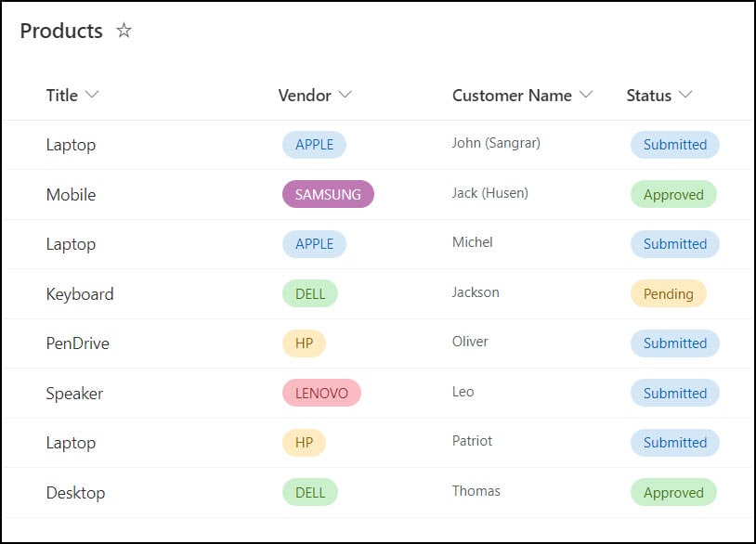Open the Products list heading
The image size is (756, 544).
tap(61, 31)
